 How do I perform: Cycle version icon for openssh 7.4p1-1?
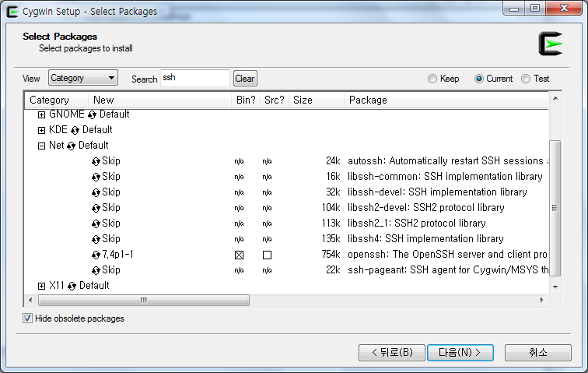pos(96,255)
